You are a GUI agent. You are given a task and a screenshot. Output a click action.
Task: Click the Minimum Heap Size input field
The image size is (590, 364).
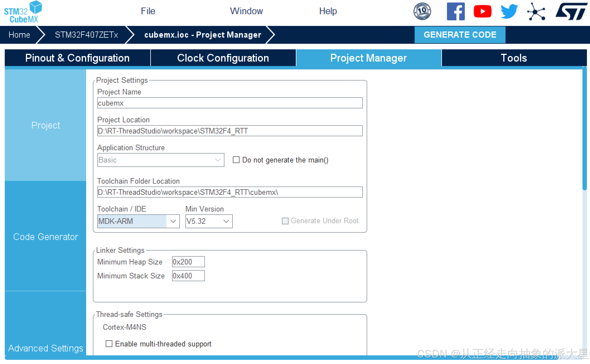(x=188, y=262)
